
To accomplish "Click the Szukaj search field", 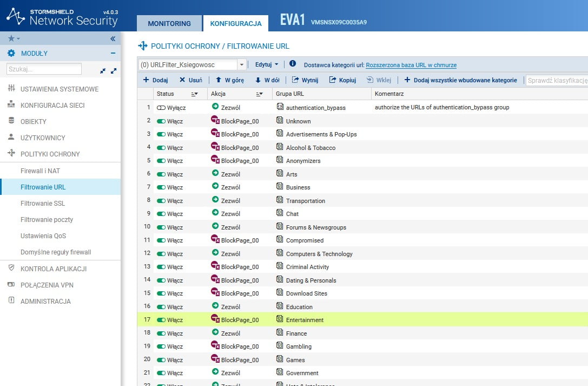I will click(44, 69).
